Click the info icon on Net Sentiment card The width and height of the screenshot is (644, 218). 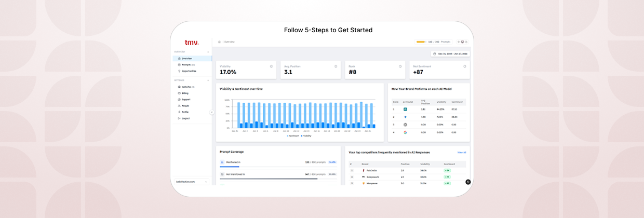click(464, 66)
